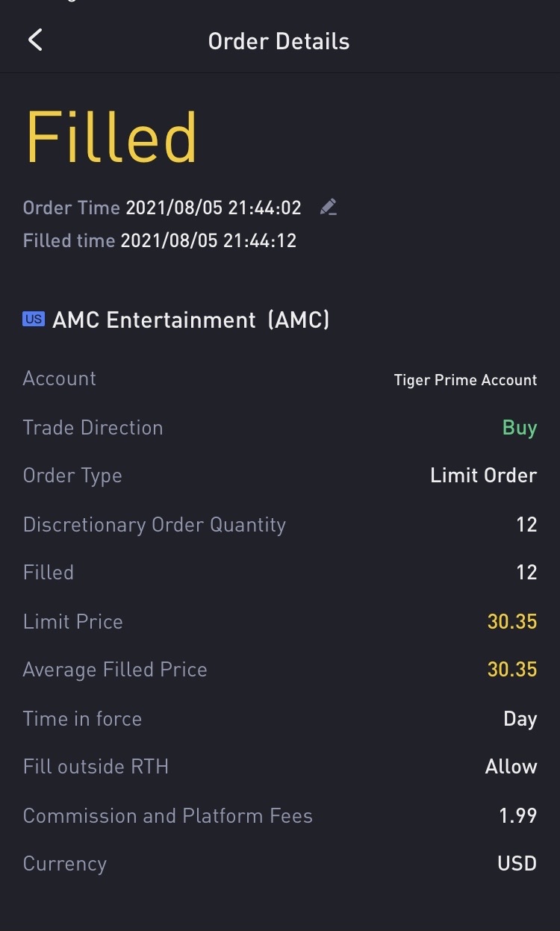
Task: Tap the edit pencil icon beside Order Time
Action: click(x=328, y=208)
